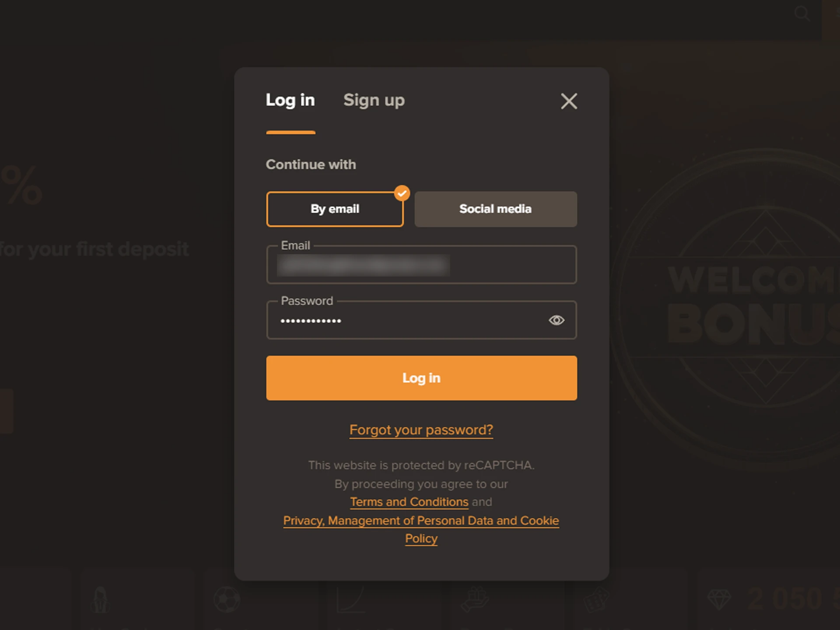Click the Password input field
This screenshot has height=630, width=840.
[x=421, y=320]
